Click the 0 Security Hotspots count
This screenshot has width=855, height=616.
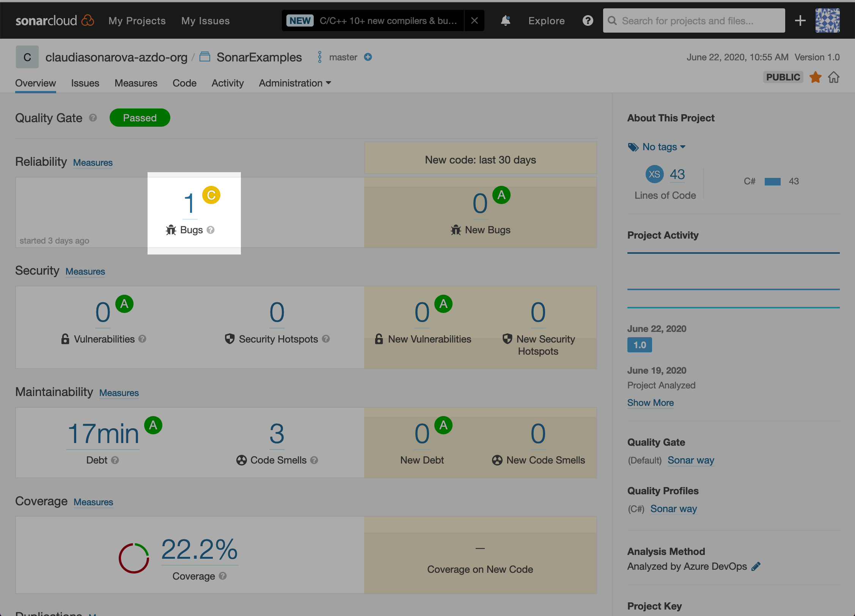277,313
